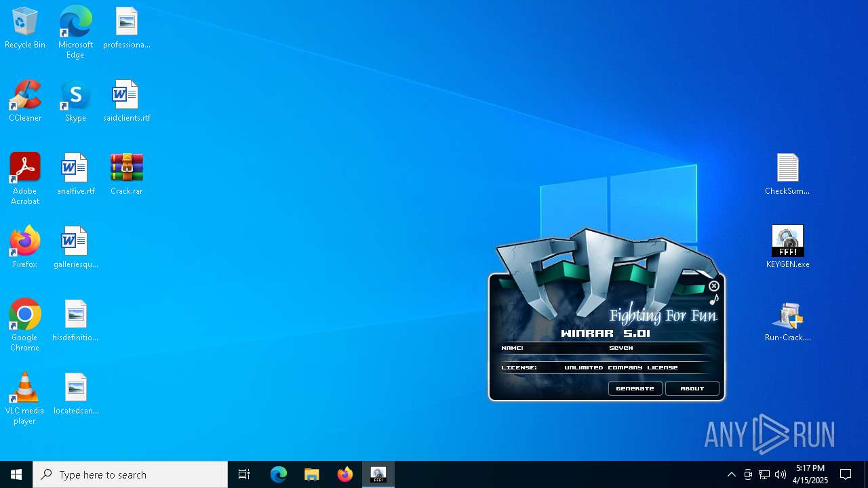Select the hisdefinitio... image file
Viewport: 868px width, 488px height.
(x=75, y=321)
